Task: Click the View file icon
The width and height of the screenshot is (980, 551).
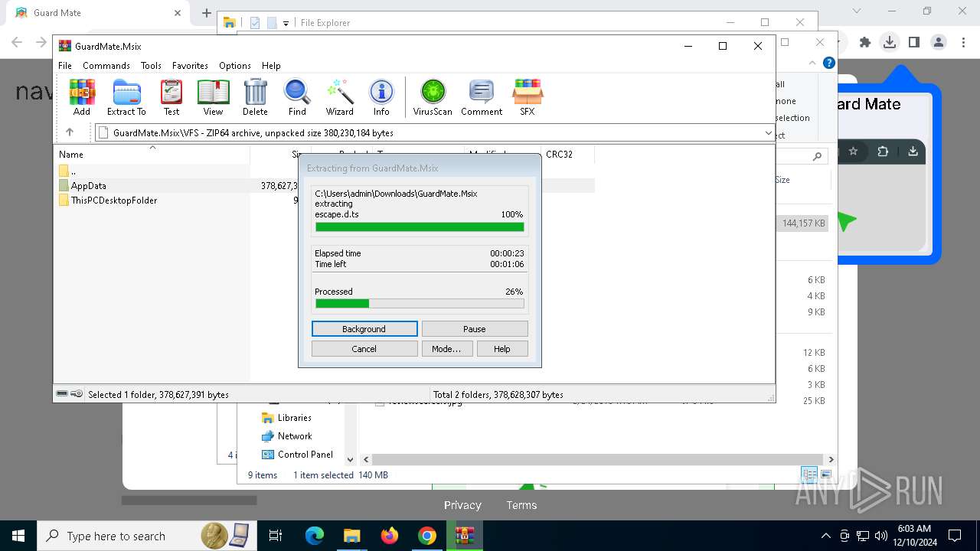Action: 213,97
